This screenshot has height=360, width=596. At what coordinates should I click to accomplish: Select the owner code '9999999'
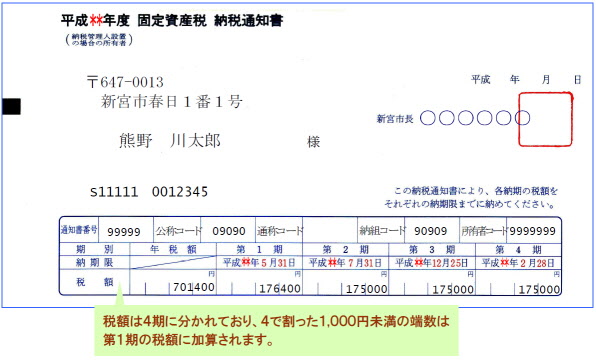click(533, 231)
